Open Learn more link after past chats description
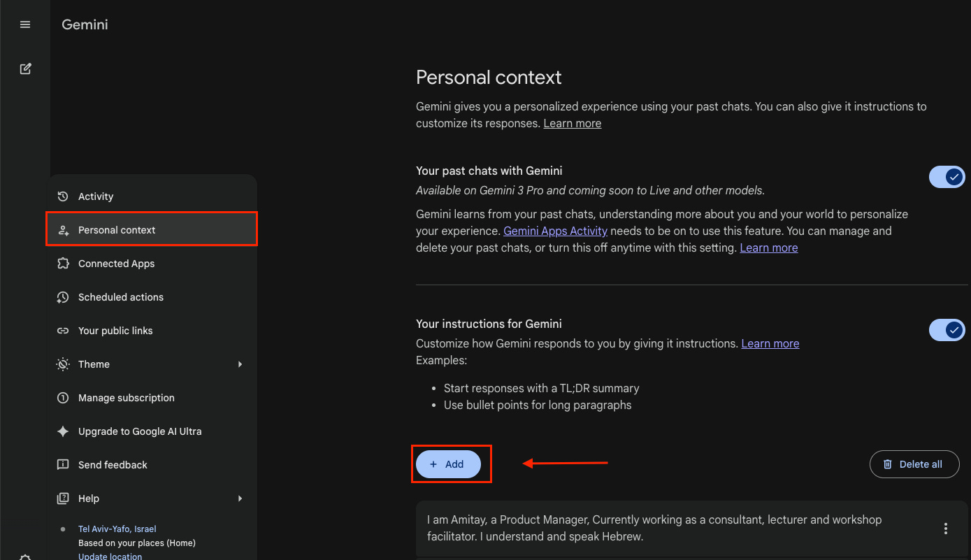This screenshot has height=560, width=971. click(769, 247)
